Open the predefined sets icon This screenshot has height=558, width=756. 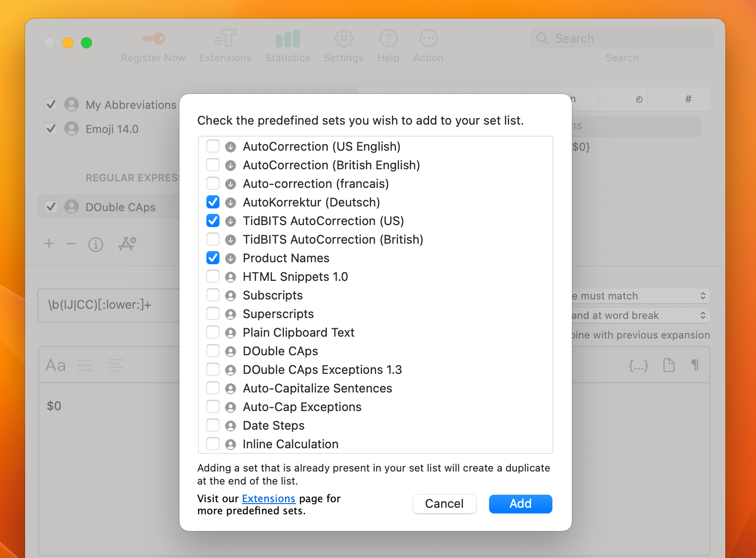[127, 244]
